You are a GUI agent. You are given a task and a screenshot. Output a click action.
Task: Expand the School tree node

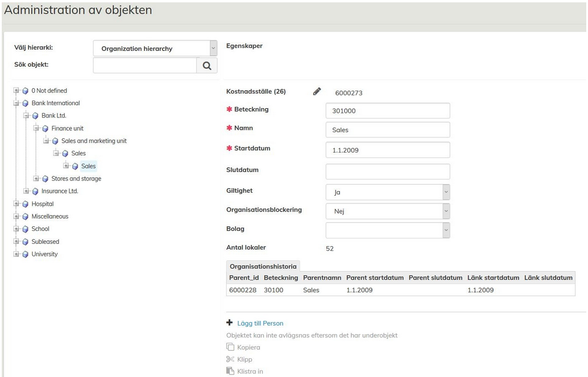pos(16,229)
